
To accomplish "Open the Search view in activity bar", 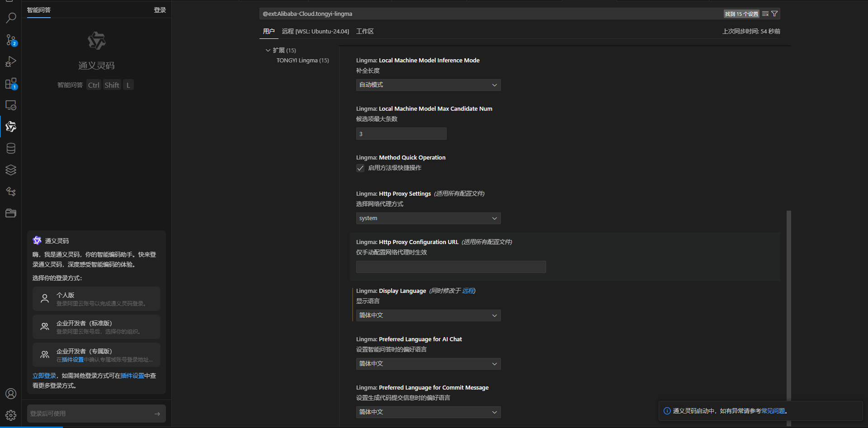I will (11, 18).
